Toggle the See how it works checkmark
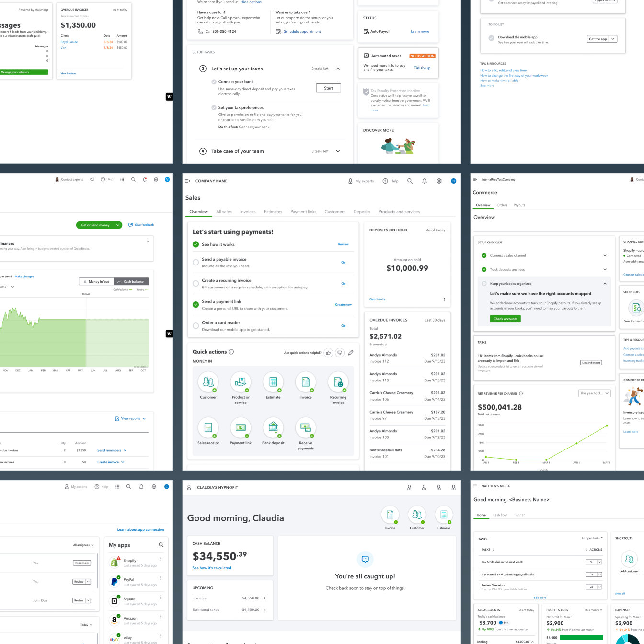The image size is (644, 644). click(x=195, y=244)
